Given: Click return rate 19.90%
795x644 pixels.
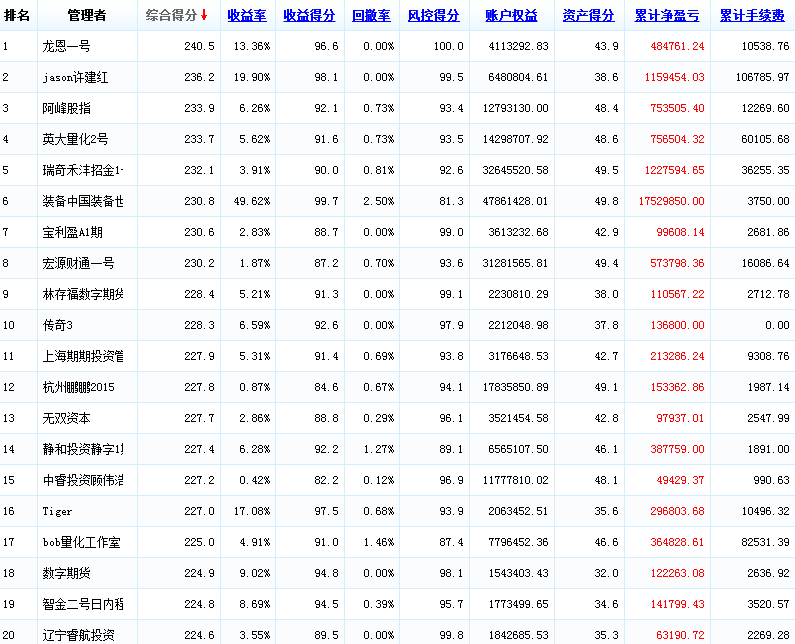Looking at the screenshot, I should [x=252, y=77].
